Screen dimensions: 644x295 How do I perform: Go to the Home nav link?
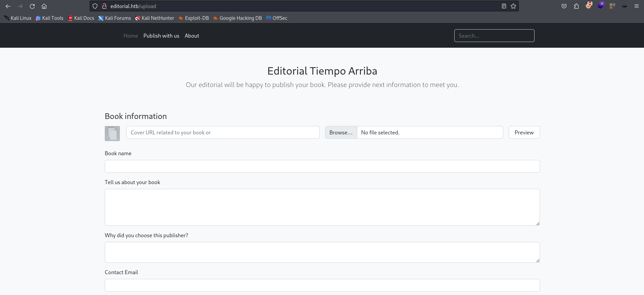pos(131,36)
